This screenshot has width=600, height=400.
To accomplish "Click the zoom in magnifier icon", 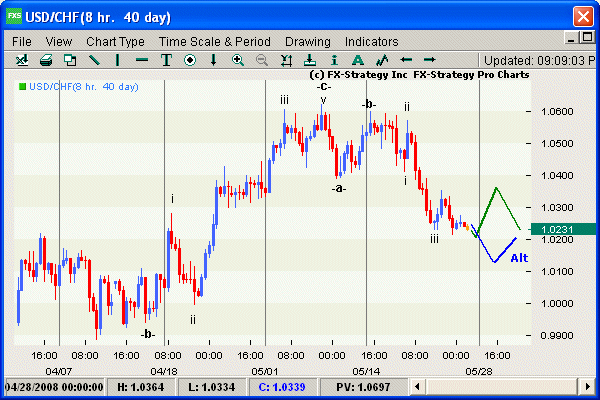I will pyautogui.click(x=238, y=60).
